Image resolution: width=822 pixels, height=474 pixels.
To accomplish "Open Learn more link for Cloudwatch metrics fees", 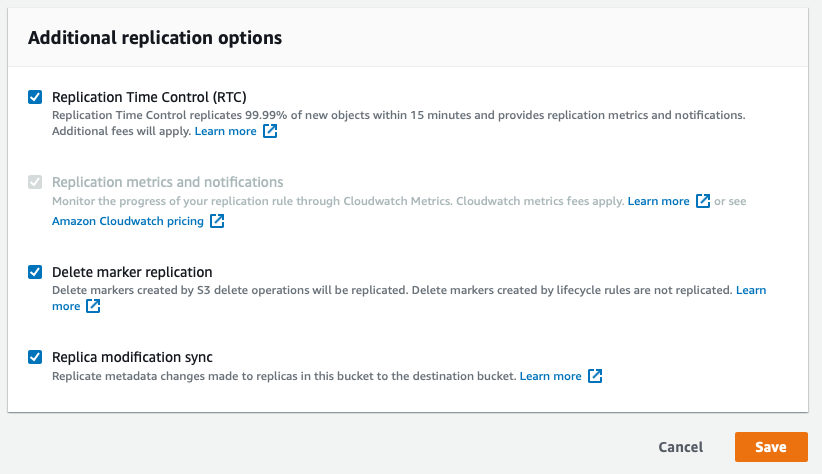I will [x=658, y=201].
